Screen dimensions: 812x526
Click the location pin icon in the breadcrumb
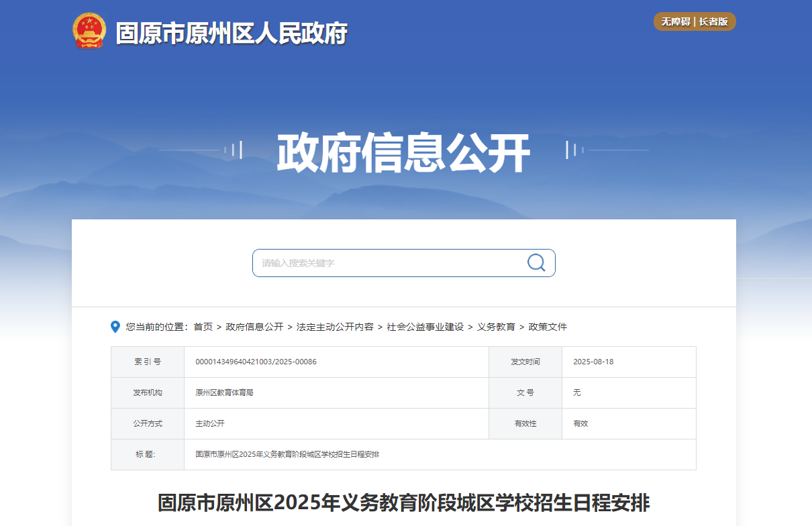pos(114,327)
